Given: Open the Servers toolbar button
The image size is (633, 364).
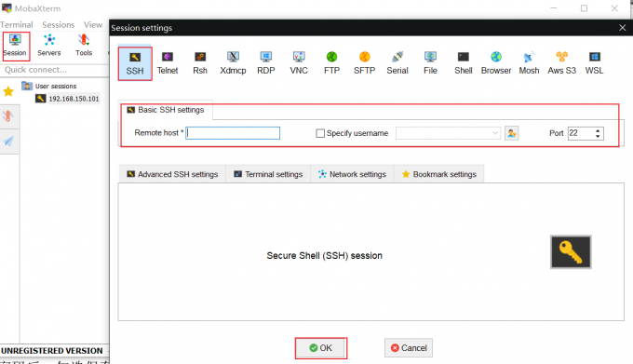Looking at the screenshot, I should (49, 46).
